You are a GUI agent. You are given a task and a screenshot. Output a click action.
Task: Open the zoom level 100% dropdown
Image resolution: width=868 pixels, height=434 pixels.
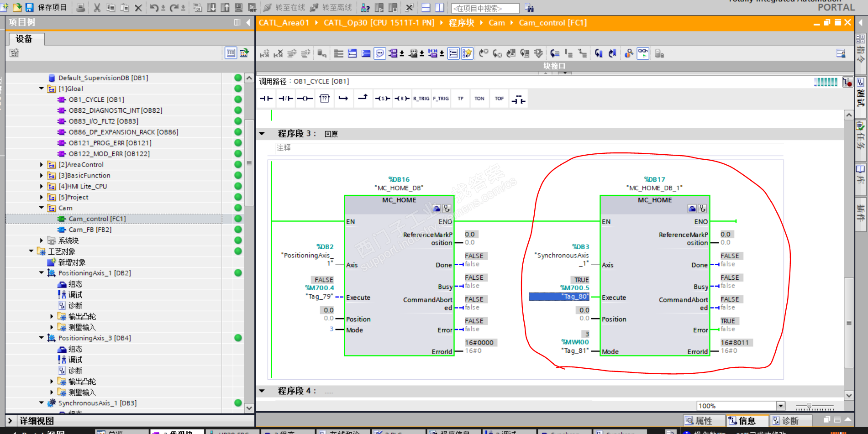781,406
